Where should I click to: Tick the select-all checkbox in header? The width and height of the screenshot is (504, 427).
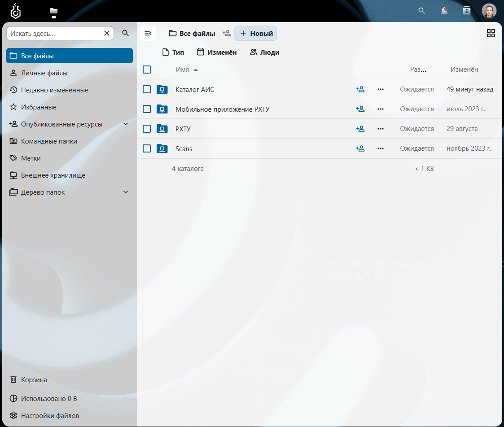(x=147, y=70)
